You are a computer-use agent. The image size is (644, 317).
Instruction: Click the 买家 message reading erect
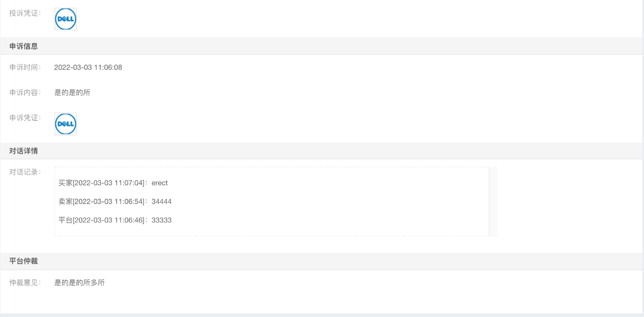coord(113,183)
